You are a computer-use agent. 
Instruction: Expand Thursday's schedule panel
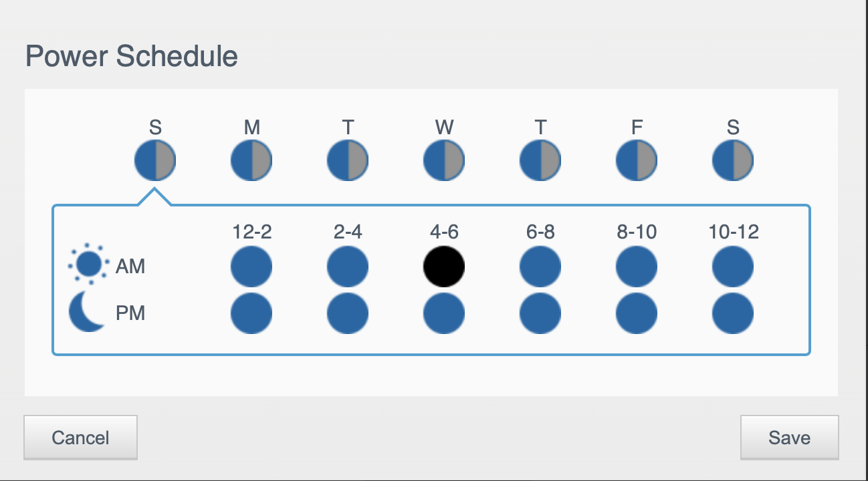point(540,162)
